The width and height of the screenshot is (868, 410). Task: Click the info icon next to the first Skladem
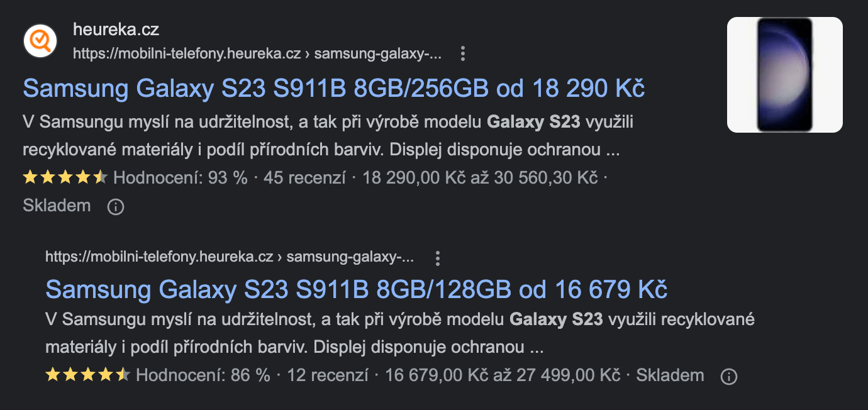click(116, 206)
